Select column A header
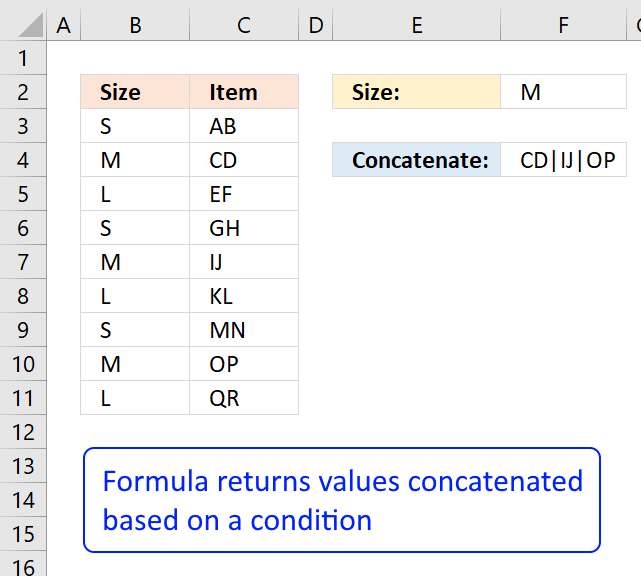 tap(64, 26)
